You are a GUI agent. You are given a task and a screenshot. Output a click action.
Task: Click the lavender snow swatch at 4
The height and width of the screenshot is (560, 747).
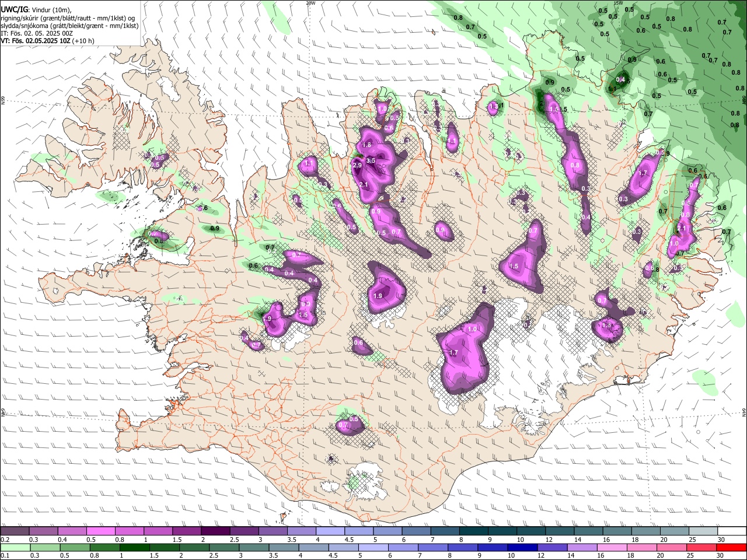pos(330,531)
